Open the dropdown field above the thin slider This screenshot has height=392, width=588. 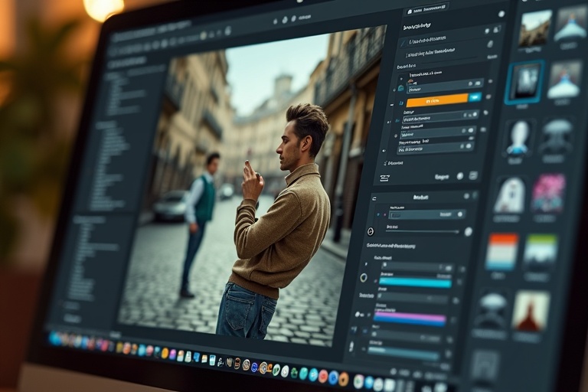pos(425,215)
